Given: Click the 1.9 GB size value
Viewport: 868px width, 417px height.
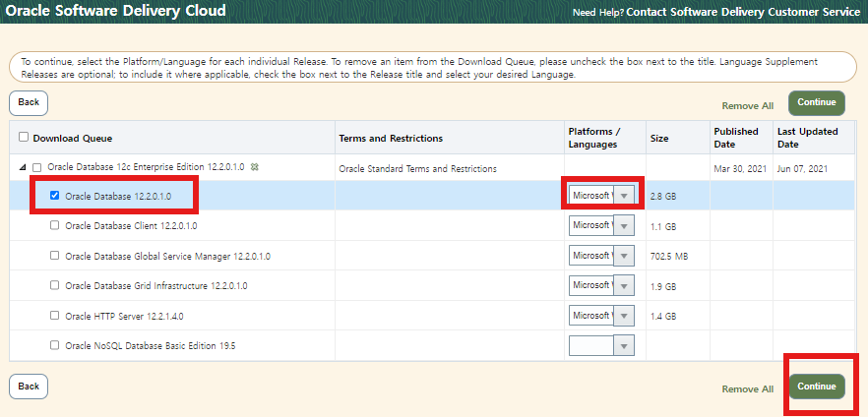Looking at the screenshot, I should click(663, 286).
